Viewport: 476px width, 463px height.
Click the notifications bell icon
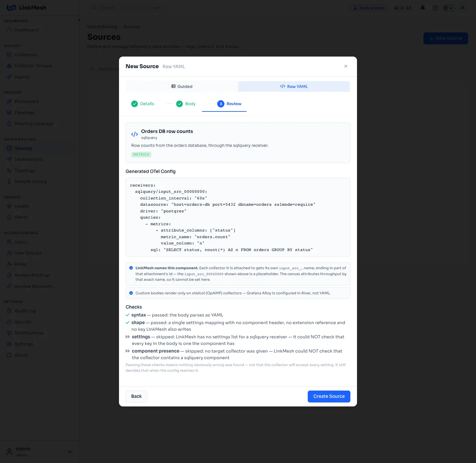coord(422,8)
